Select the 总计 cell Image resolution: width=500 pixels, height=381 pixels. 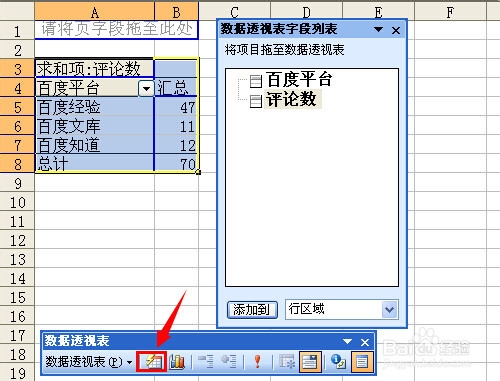(x=94, y=163)
